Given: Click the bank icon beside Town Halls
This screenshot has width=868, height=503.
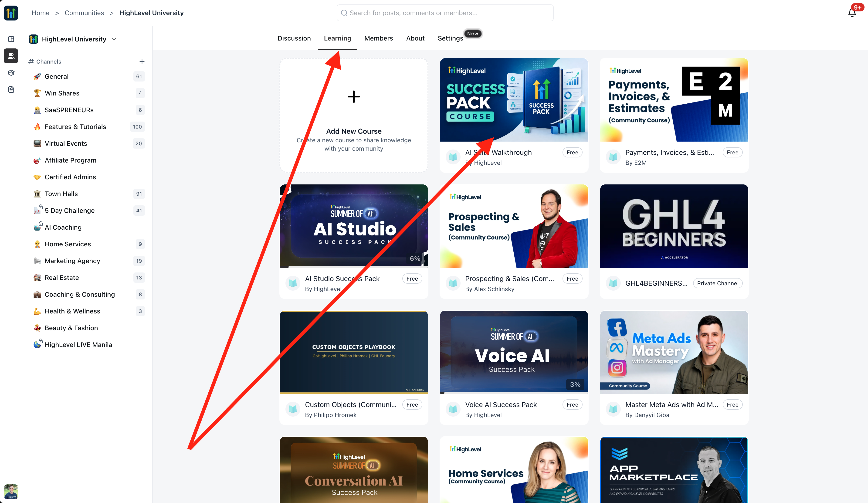Looking at the screenshot, I should (37, 194).
